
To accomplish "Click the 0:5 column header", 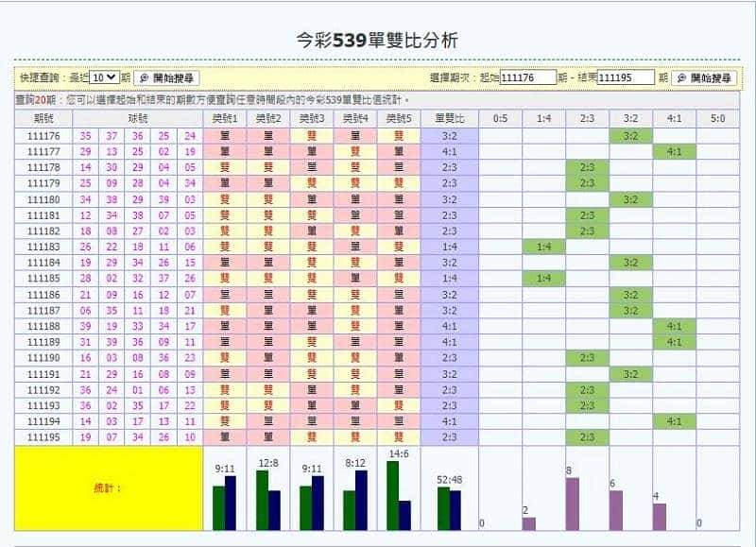I will pos(501,118).
